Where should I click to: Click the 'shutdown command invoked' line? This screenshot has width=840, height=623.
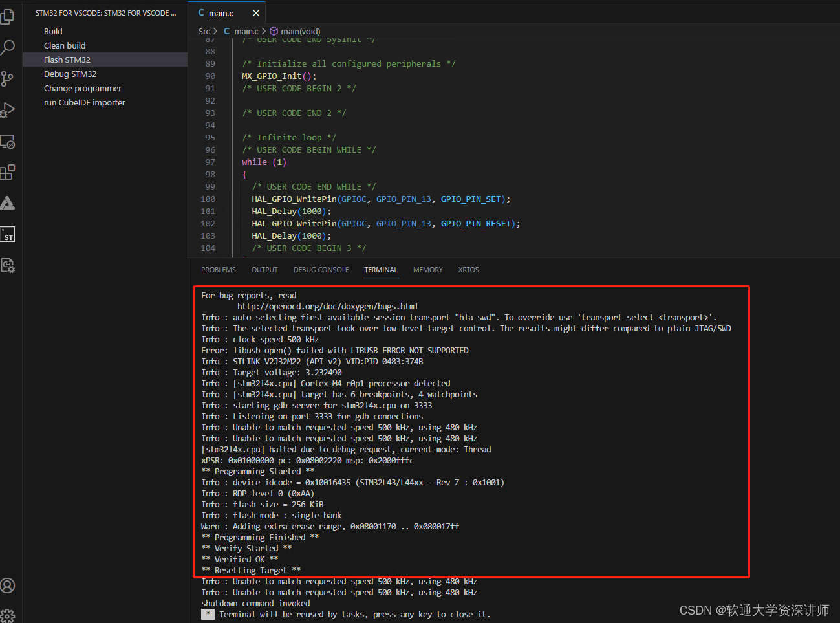click(255, 604)
